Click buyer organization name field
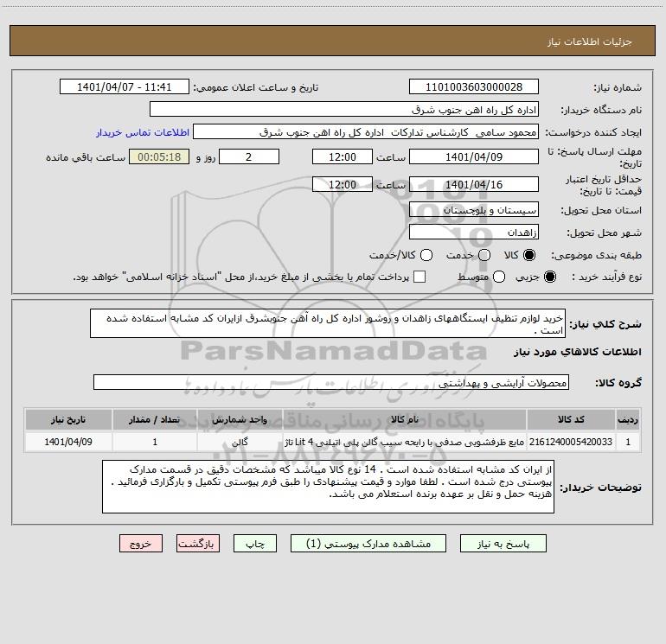The image size is (666, 644). tap(344, 109)
